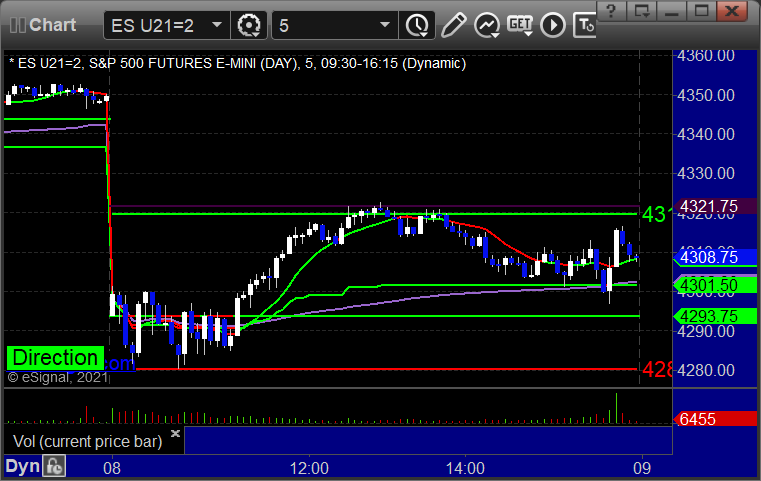Click the time template clock icon
The height and width of the screenshot is (481, 761).
pyautogui.click(x=417, y=25)
